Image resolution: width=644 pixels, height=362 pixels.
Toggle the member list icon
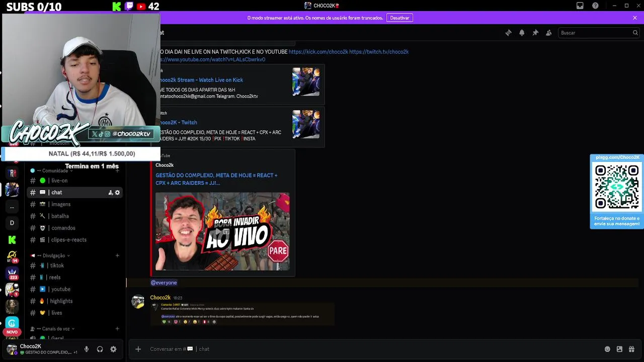(x=548, y=33)
